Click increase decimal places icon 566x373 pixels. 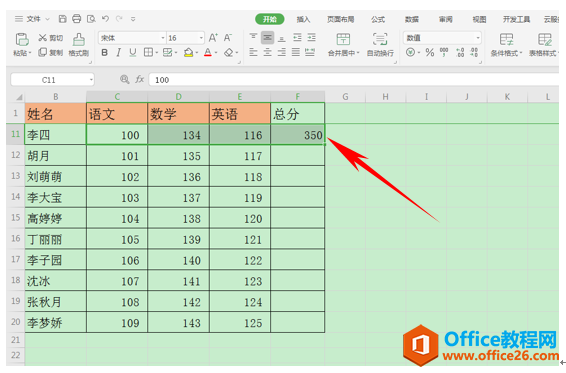click(x=460, y=53)
